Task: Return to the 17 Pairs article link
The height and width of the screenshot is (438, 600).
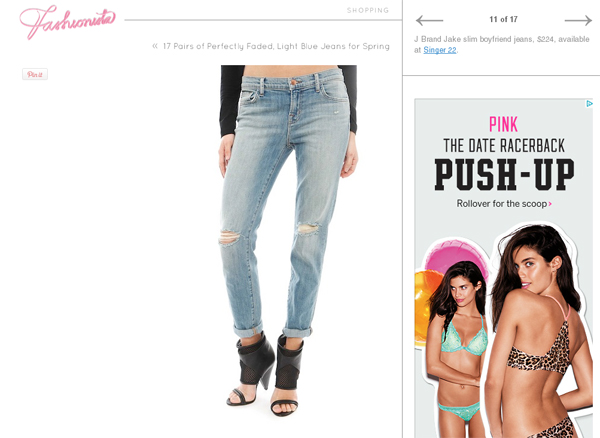Action: 276,46
